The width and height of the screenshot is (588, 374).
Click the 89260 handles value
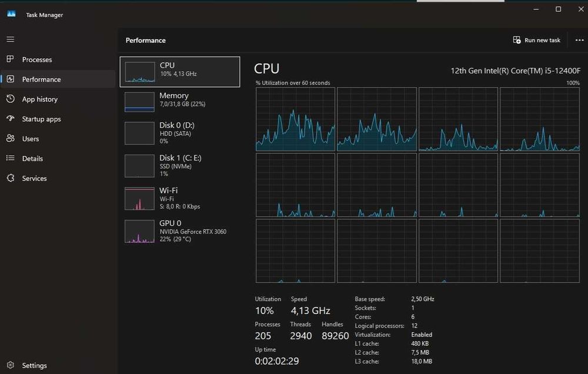pyautogui.click(x=335, y=336)
